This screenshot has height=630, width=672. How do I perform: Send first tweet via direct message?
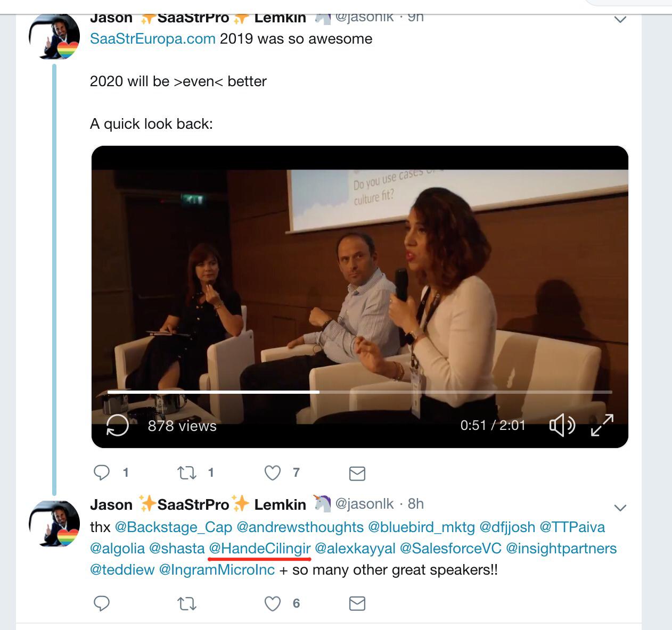pos(357,473)
